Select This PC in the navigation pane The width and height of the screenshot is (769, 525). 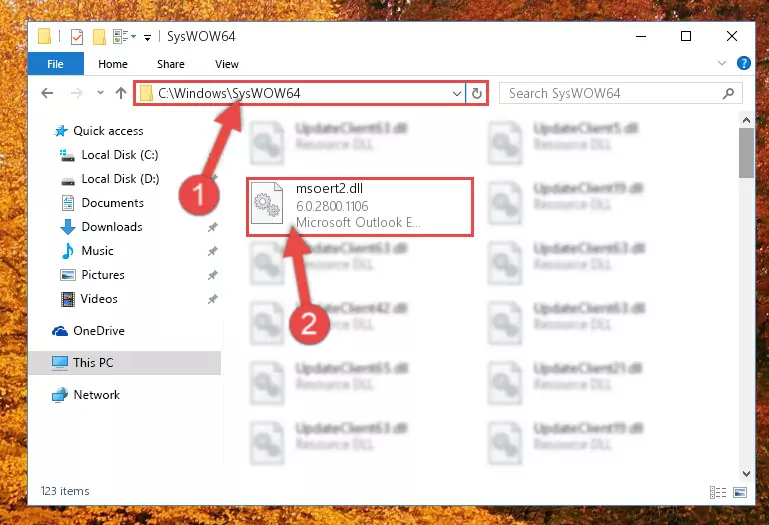[125, 363]
